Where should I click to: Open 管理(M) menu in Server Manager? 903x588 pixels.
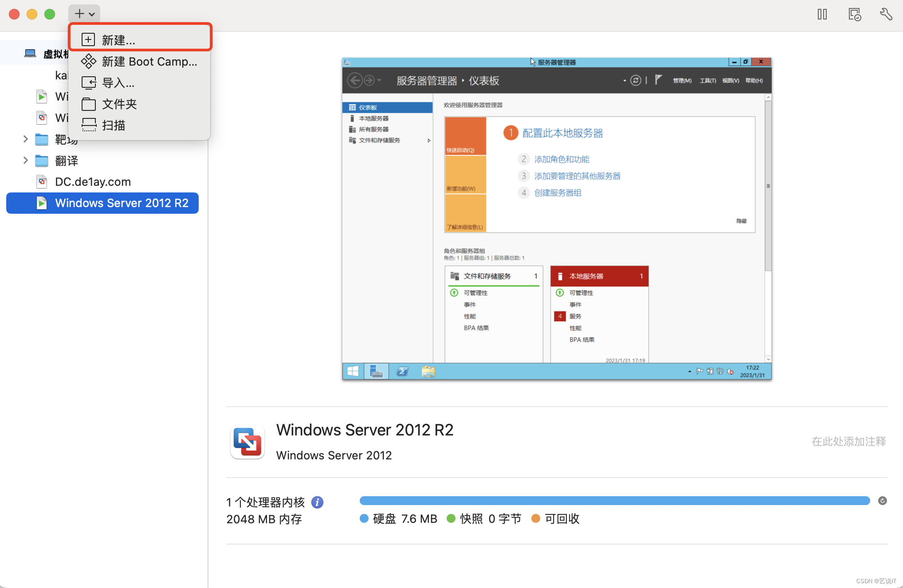pos(682,80)
